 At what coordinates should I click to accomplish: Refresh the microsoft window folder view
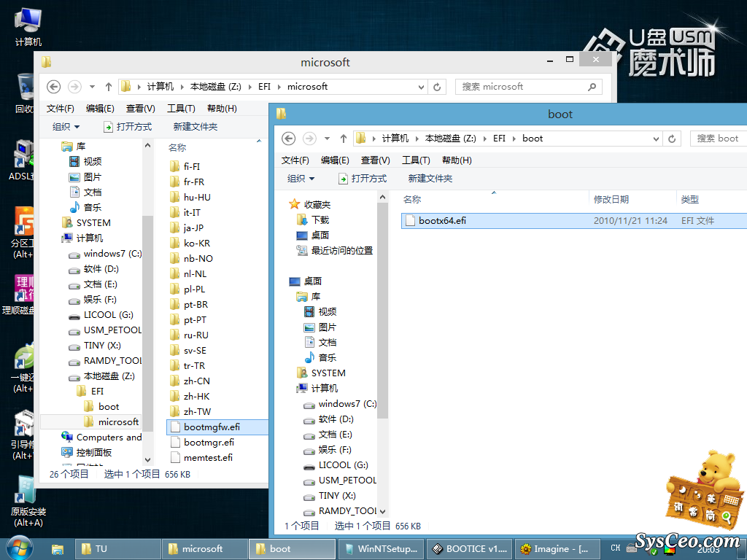click(x=437, y=87)
